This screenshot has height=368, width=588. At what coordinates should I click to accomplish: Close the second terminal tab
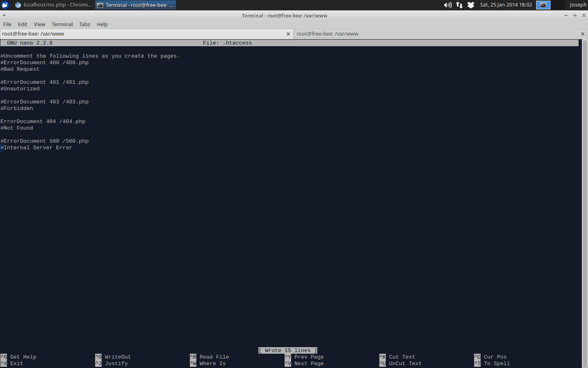(583, 34)
